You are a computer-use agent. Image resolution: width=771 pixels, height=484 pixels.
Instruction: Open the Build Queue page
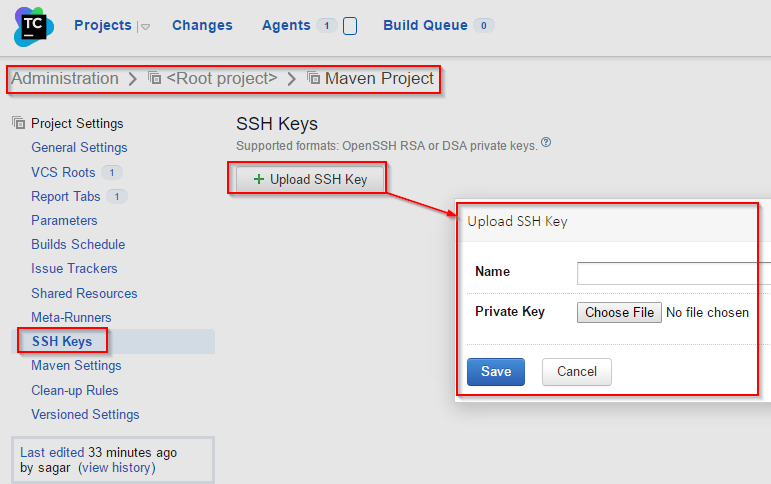(425, 25)
